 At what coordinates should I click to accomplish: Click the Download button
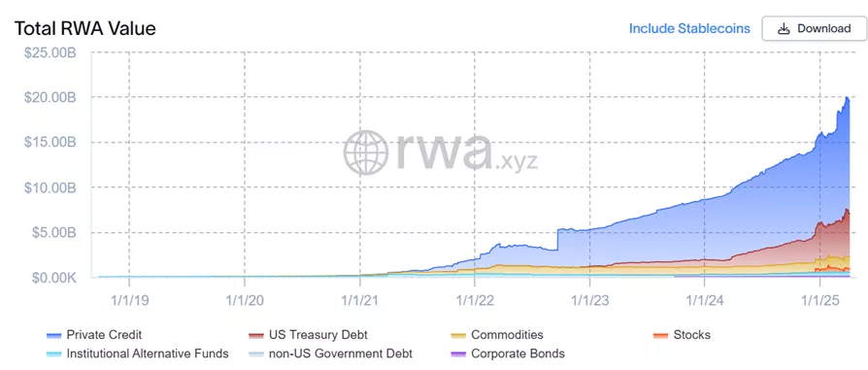pos(814,29)
